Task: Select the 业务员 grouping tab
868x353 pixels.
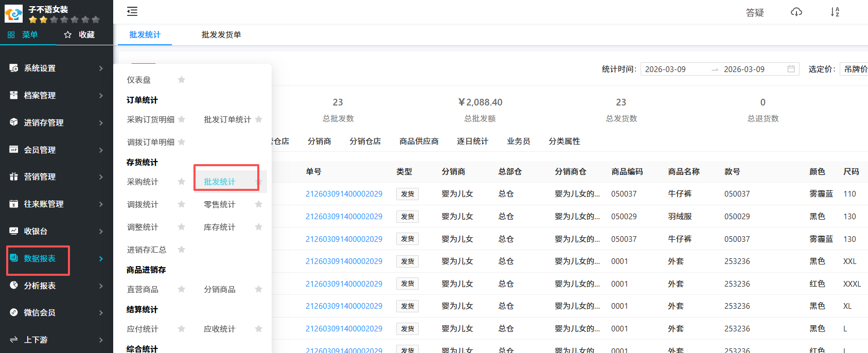Action: (519, 141)
